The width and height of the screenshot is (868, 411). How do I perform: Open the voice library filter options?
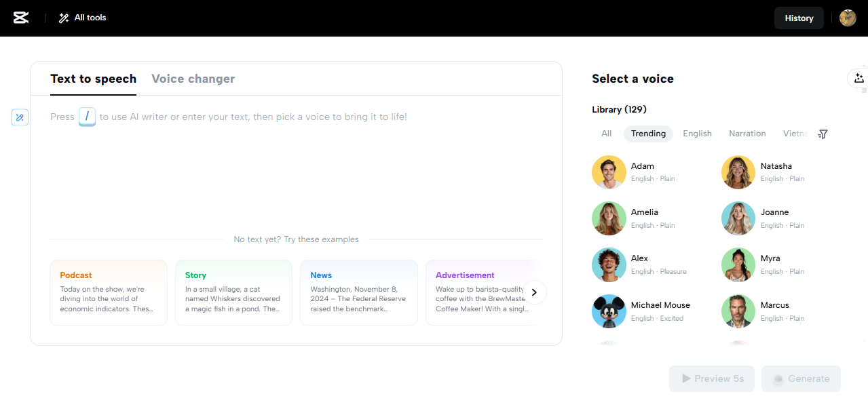(823, 134)
